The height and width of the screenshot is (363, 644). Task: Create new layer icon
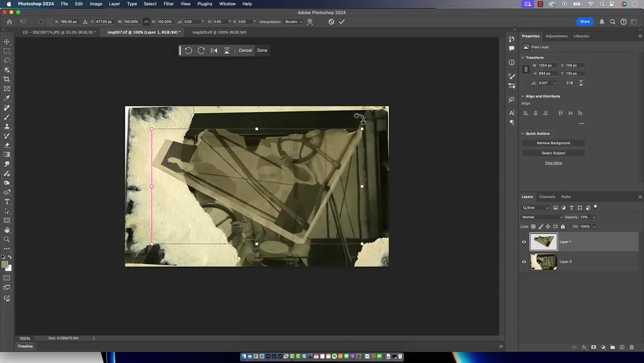(622, 347)
